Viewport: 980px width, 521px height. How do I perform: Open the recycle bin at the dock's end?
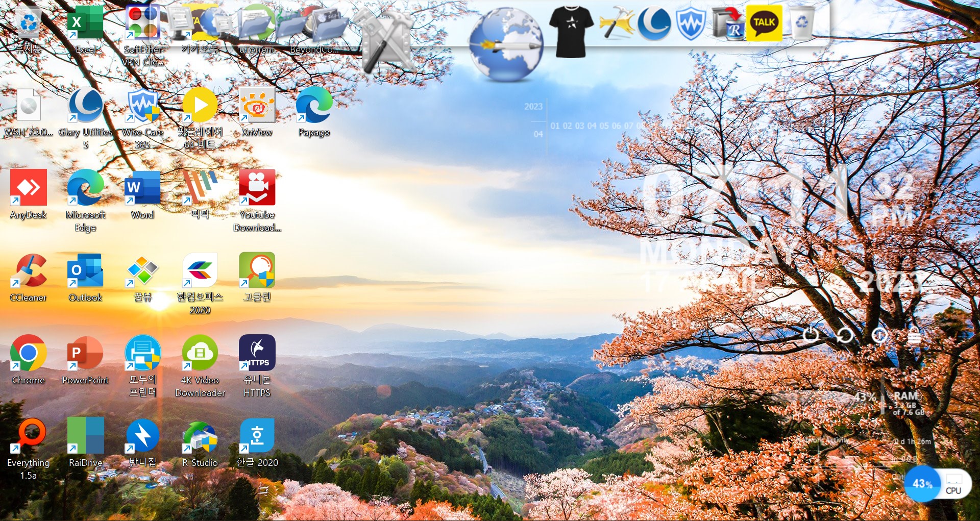pos(802,23)
